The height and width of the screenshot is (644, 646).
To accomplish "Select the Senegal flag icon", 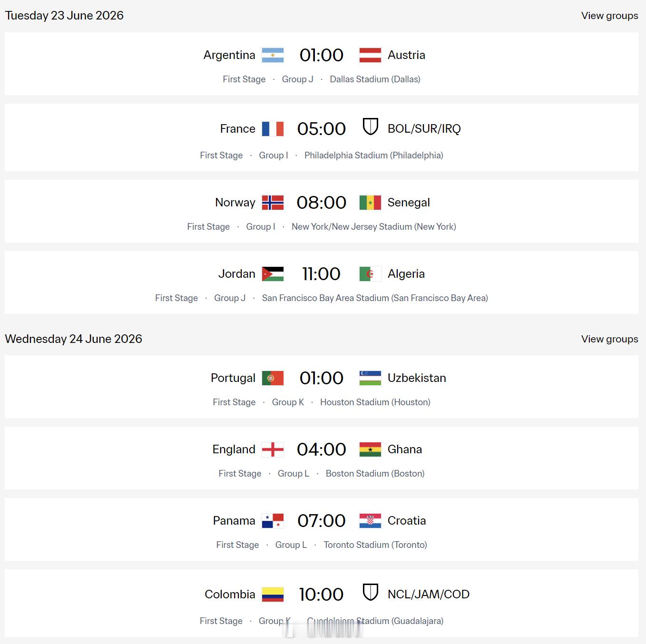I will point(370,203).
